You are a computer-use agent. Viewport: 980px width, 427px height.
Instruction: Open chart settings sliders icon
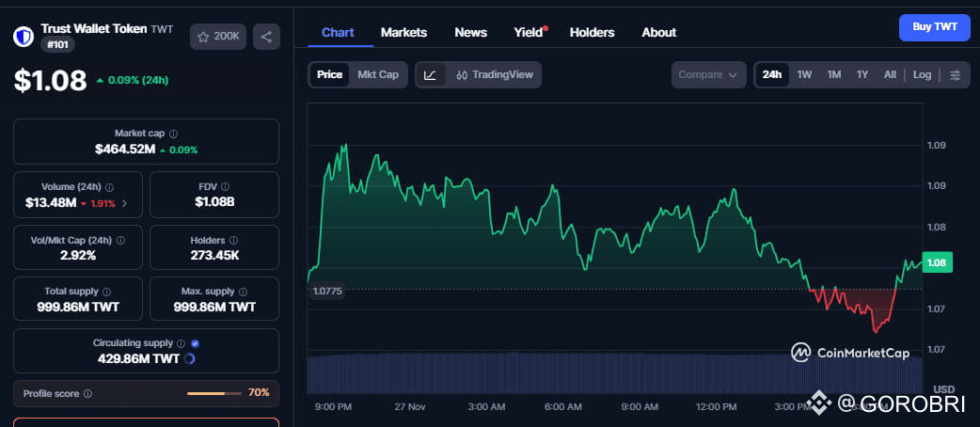(x=956, y=75)
